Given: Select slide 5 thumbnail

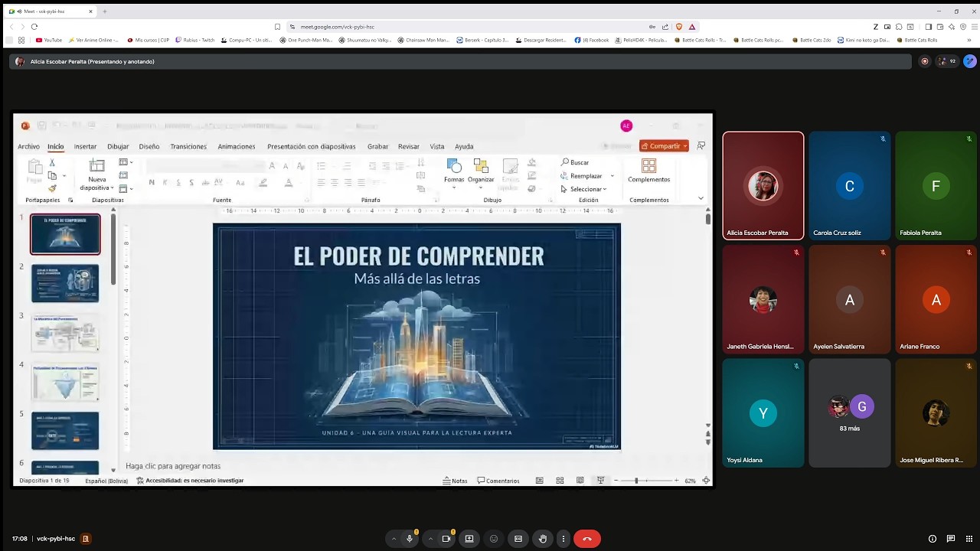Looking at the screenshot, I should tap(65, 431).
